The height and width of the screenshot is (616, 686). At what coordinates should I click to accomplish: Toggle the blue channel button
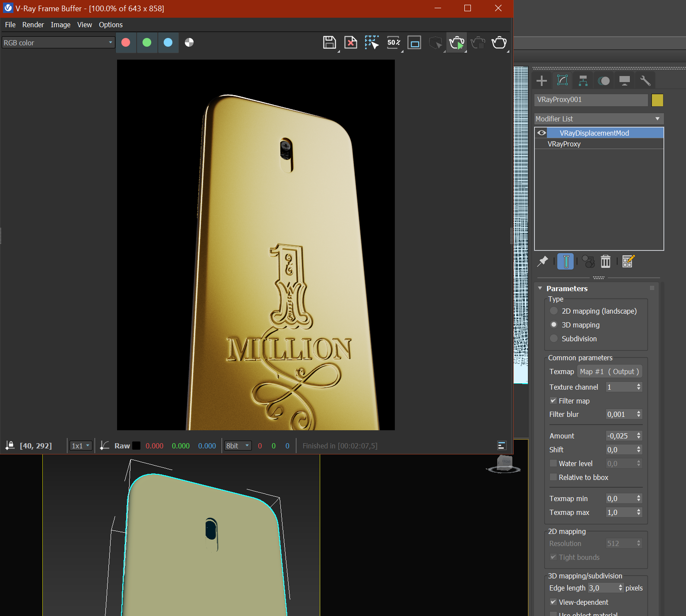pos(168,42)
